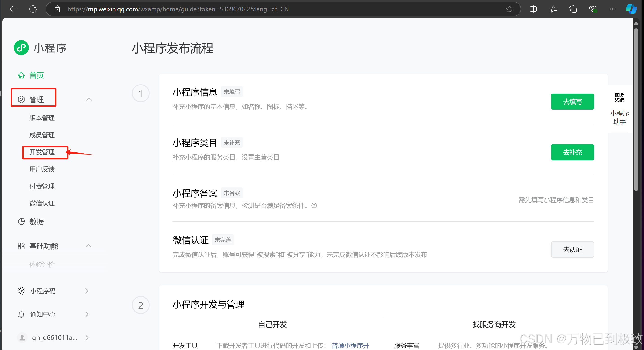Go to 首页 in the sidebar
The height and width of the screenshot is (350, 644).
pyautogui.click(x=36, y=75)
